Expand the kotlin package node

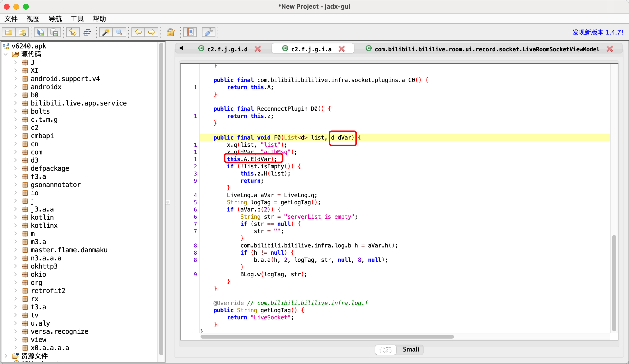click(16, 217)
